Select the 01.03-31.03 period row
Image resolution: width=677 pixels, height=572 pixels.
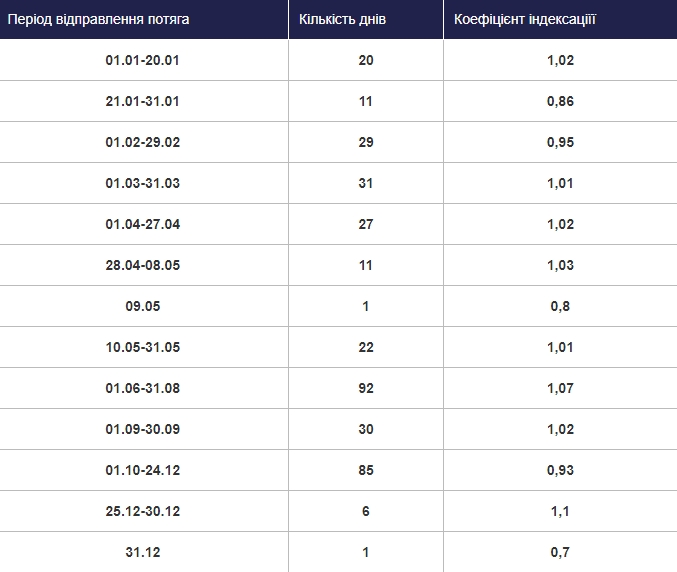pos(142,183)
